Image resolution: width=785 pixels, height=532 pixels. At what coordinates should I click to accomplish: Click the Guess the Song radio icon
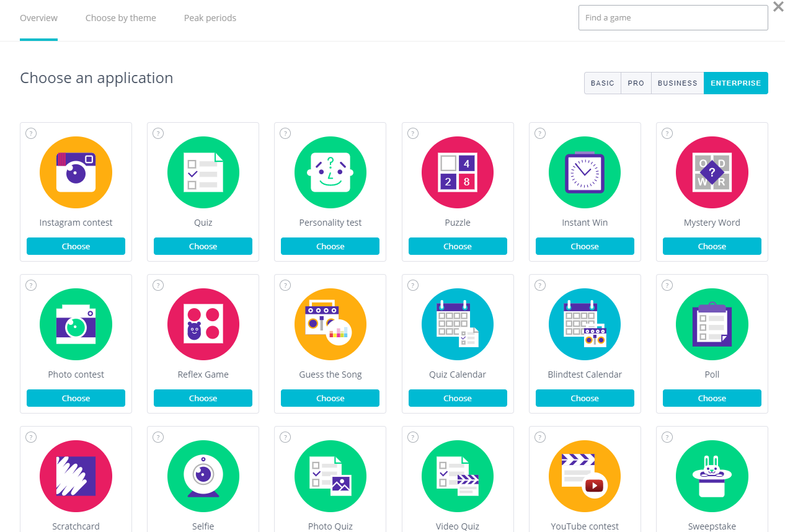330,324
